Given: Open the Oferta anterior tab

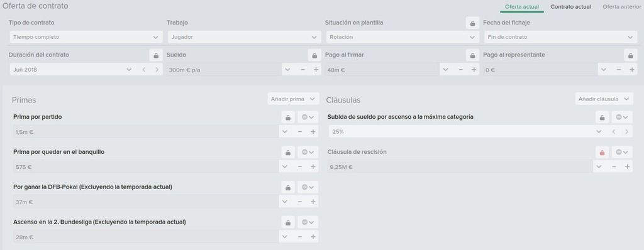Looking at the screenshot, I should (621, 6).
